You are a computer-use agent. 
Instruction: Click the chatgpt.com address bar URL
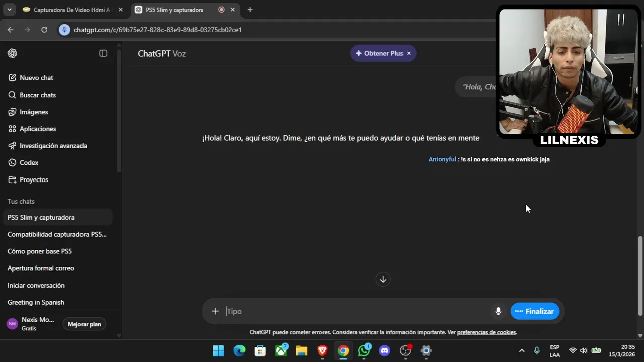(158, 30)
